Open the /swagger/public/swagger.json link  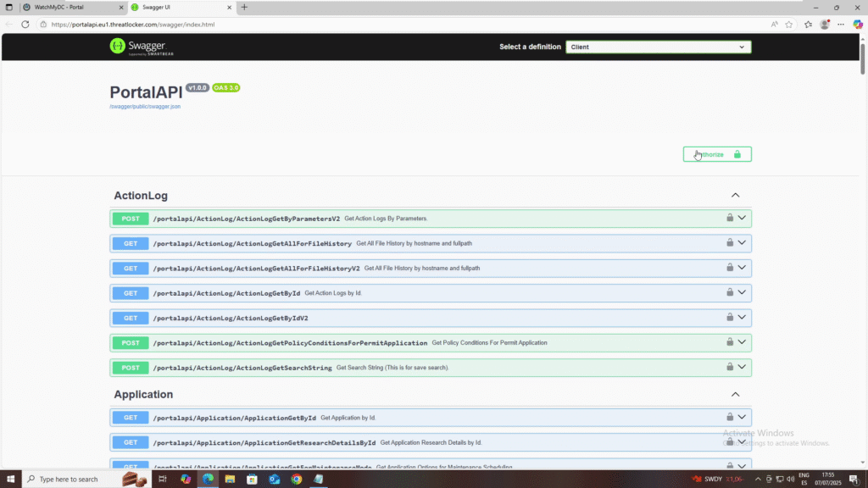(x=145, y=106)
